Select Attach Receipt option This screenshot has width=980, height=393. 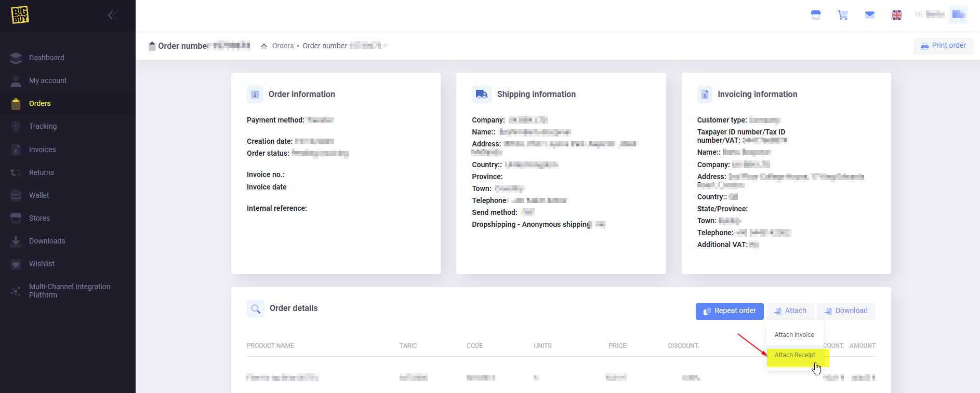click(x=794, y=355)
